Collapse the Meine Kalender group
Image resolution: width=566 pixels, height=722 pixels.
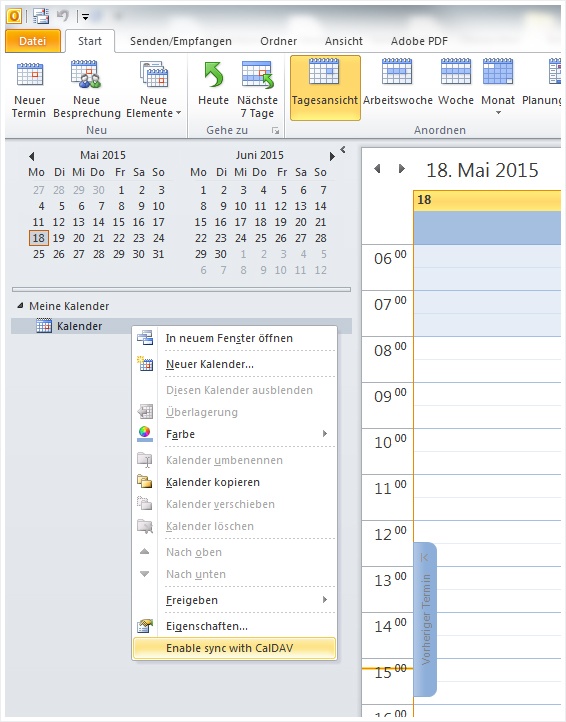20,306
